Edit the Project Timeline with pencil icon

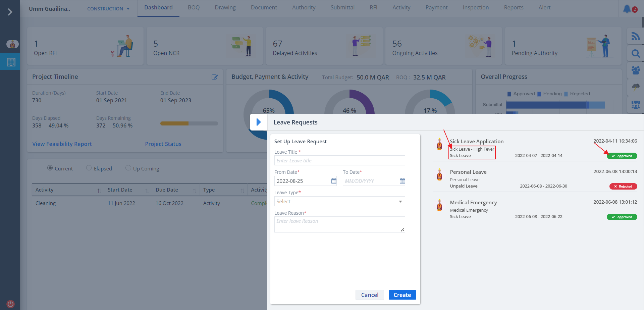215,77
